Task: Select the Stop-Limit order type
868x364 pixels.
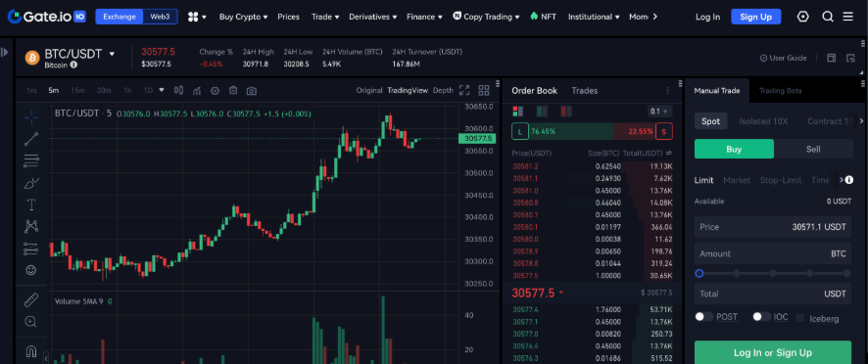Action: [x=781, y=180]
